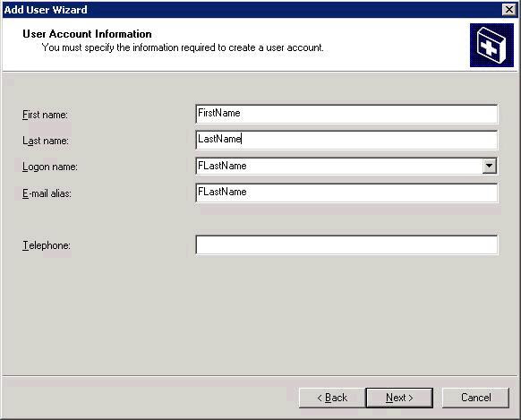The image size is (521, 420).
Task: Click the "You must specify" instruction text
Action: point(183,47)
